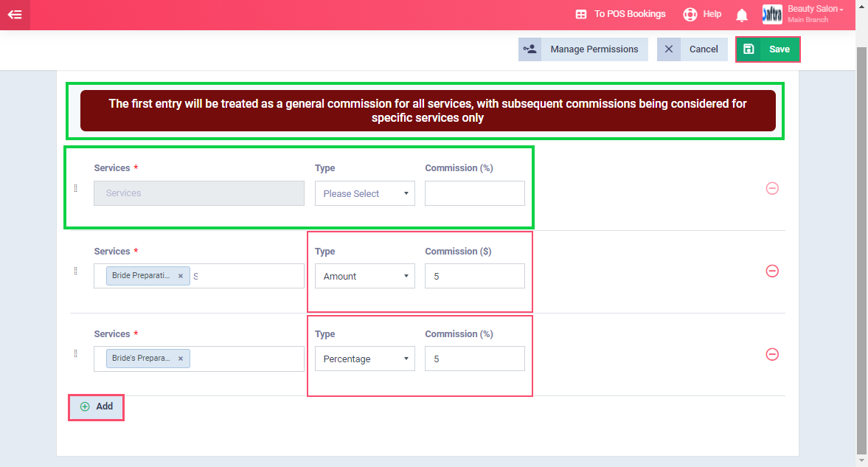Image resolution: width=868 pixels, height=467 pixels.
Task: Click the Commission ($) field
Action: point(474,276)
